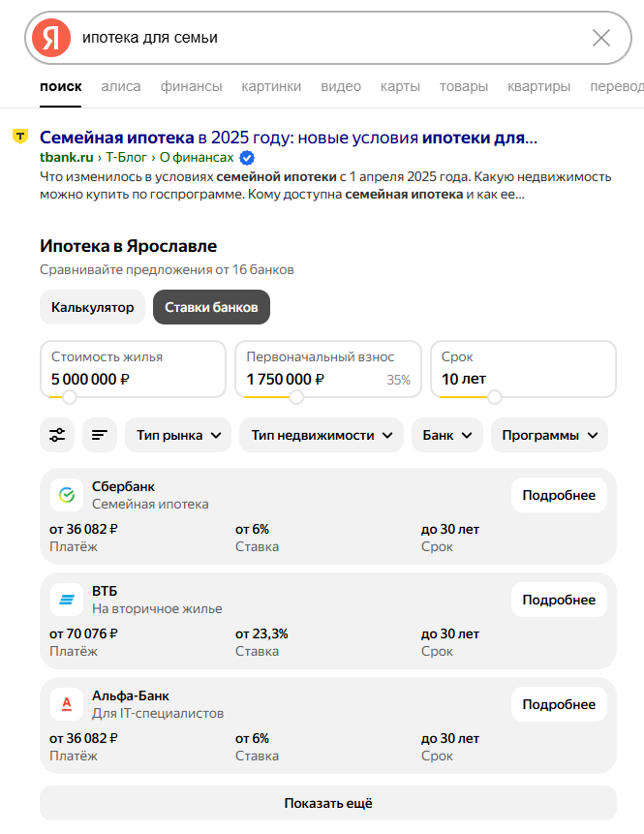Screen dimensions: 644x834
Task: Expand the Тип рынка dropdown
Action: tap(178, 435)
